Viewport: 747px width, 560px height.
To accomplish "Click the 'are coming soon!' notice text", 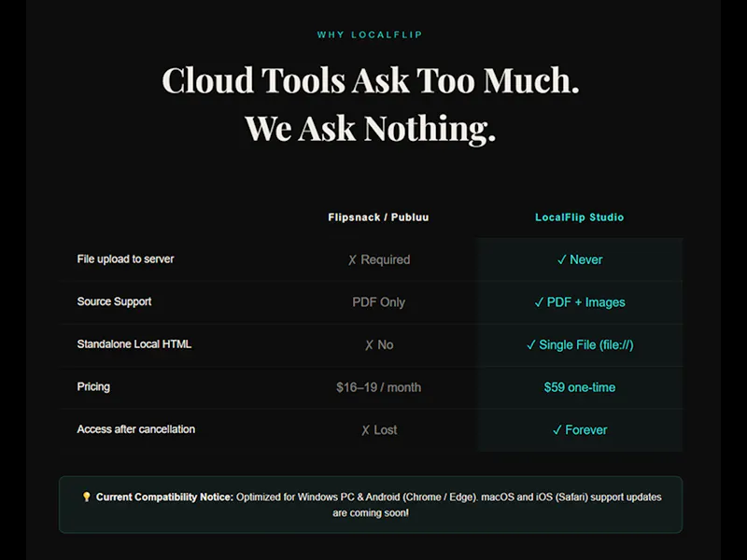I will (x=371, y=512).
